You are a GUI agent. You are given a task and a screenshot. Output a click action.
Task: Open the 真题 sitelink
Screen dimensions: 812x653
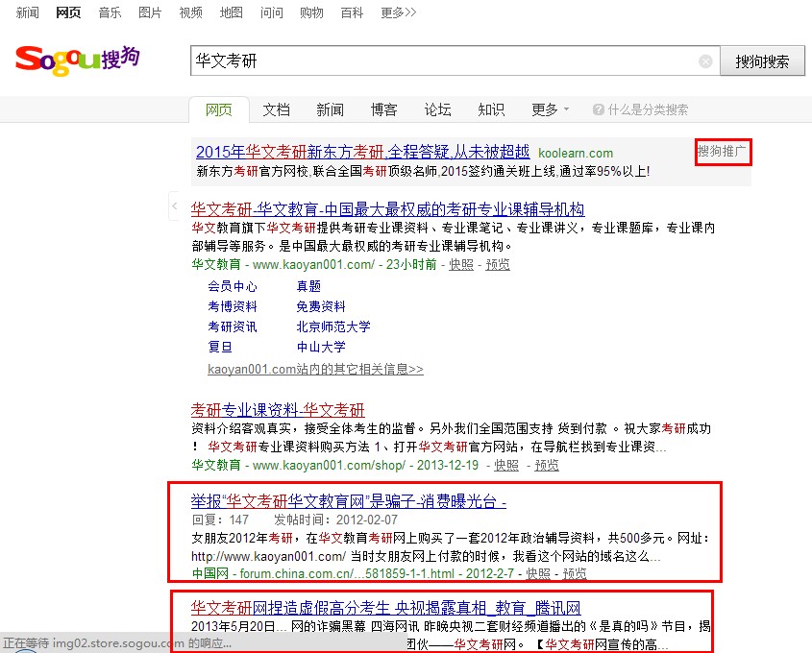[x=308, y=286]
